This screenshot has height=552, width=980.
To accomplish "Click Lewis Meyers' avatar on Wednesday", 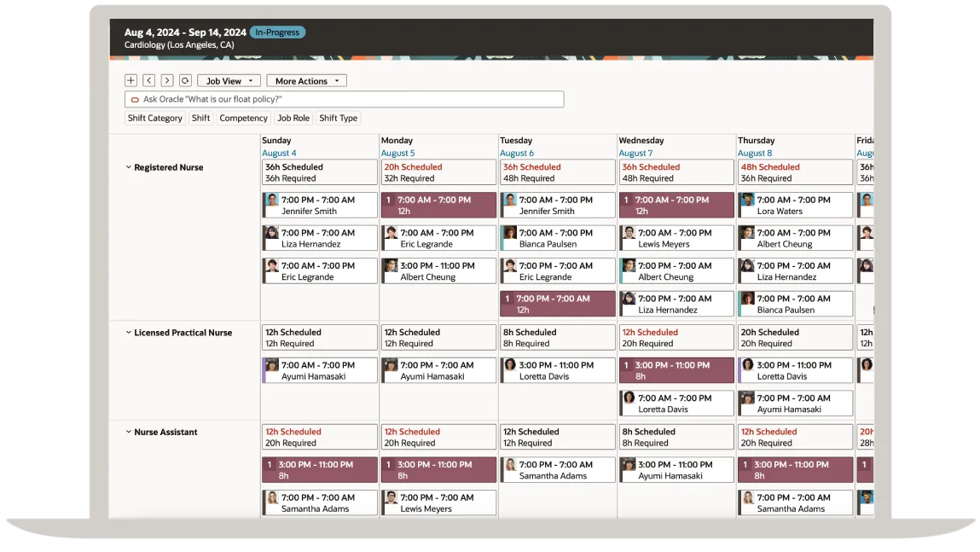I will coord(629,233).
